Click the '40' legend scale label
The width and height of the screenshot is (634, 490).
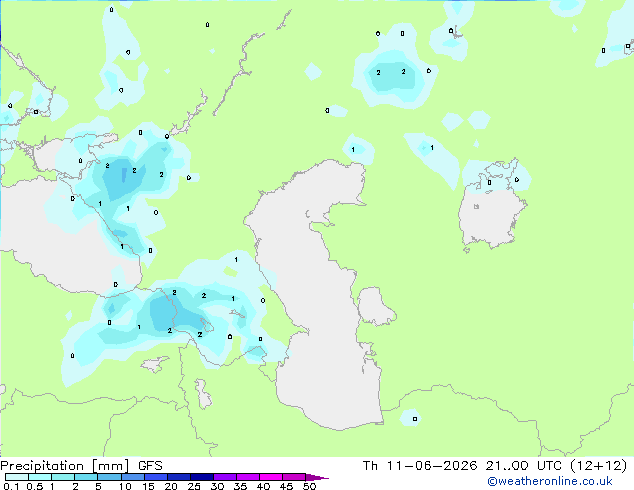point(263,486)
